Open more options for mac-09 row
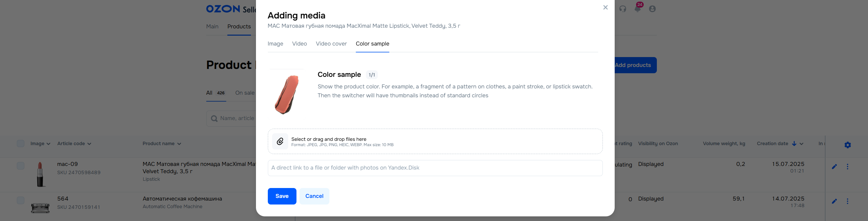The height and width of the screenshot is (221, 868). [x=848, y=166]
